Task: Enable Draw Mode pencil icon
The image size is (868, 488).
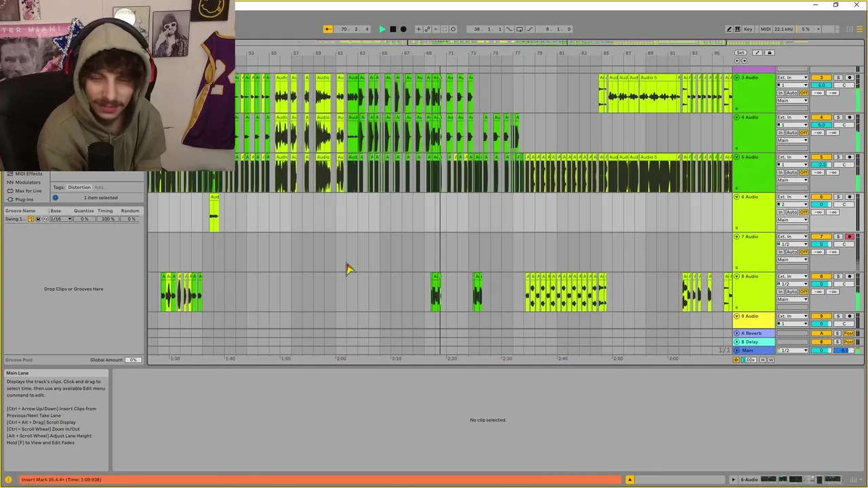Action: point(729,29)
